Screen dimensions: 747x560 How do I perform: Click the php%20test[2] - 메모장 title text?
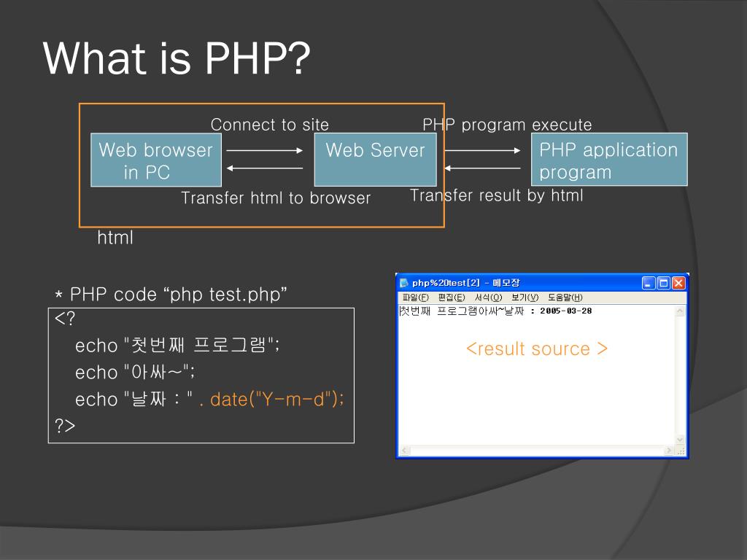[x=465, y=283]
